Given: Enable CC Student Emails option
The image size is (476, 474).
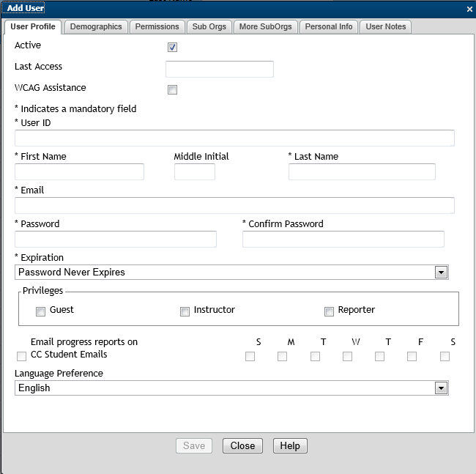Looking at the screenshot, I should tap(21, 356).
